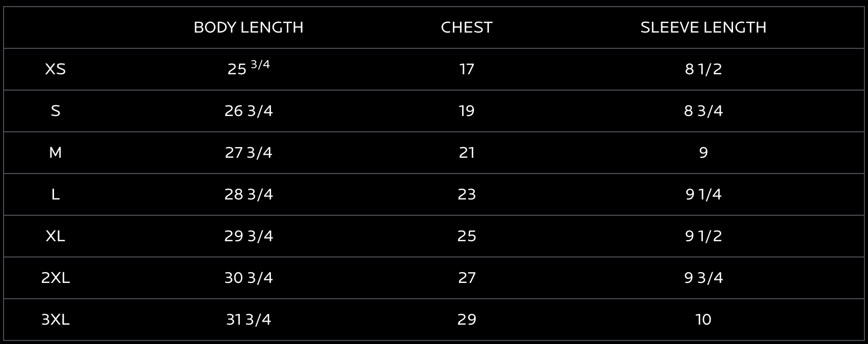Select the L size row label

55,194
